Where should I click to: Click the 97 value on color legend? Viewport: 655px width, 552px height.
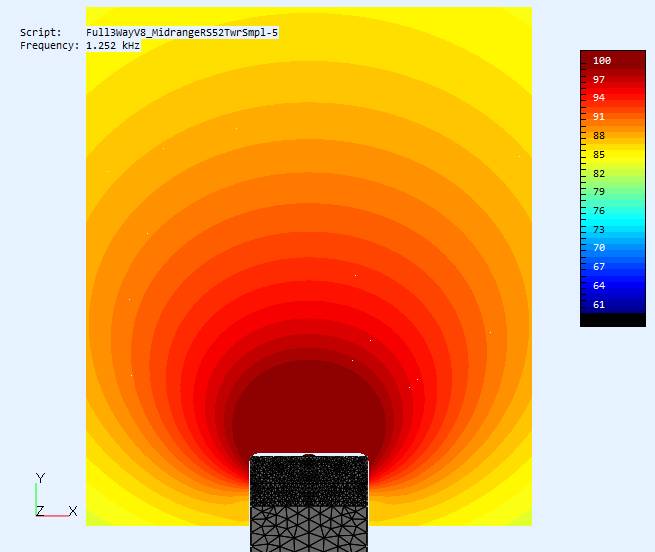pos(599,79)
